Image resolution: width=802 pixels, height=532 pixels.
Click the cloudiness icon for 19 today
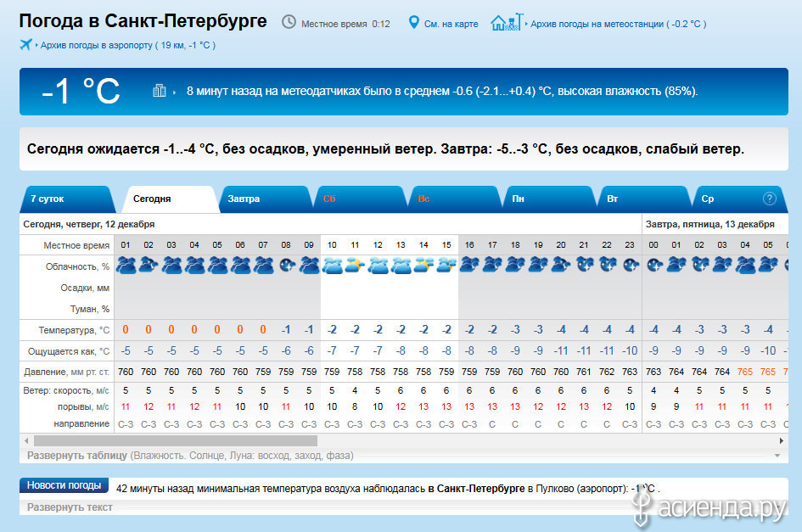(538, 266)
